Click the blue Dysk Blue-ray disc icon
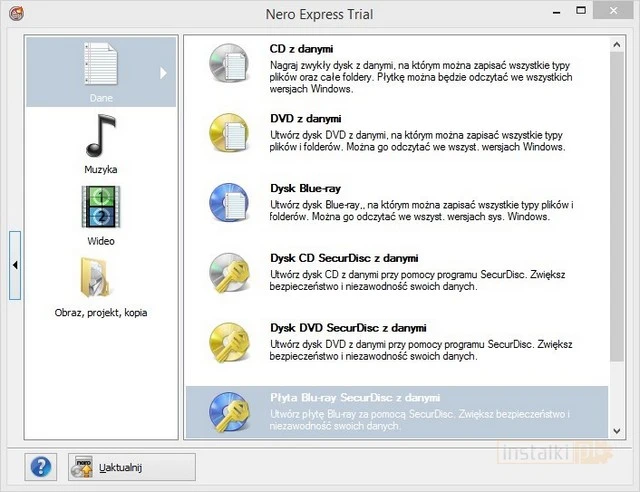Screen dimensions: 640x492 pos(227,202)
